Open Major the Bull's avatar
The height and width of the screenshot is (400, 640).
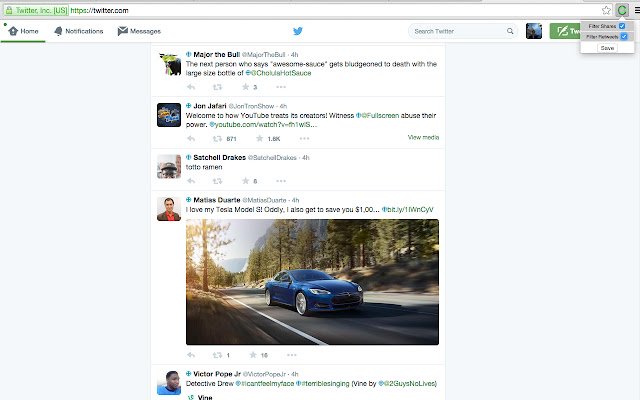pyautogui.click(x=169, y=64)
